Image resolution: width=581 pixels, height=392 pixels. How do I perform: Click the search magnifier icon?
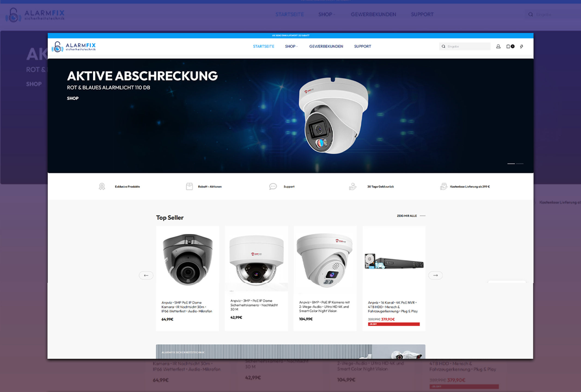click(x=443, y=47)
